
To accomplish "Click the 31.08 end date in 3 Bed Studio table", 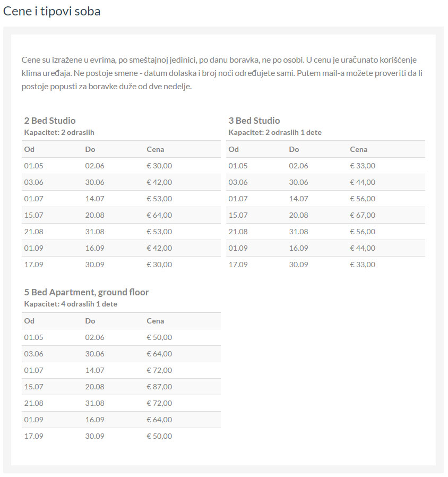I will pyautogui.click(x=298, y=232).
